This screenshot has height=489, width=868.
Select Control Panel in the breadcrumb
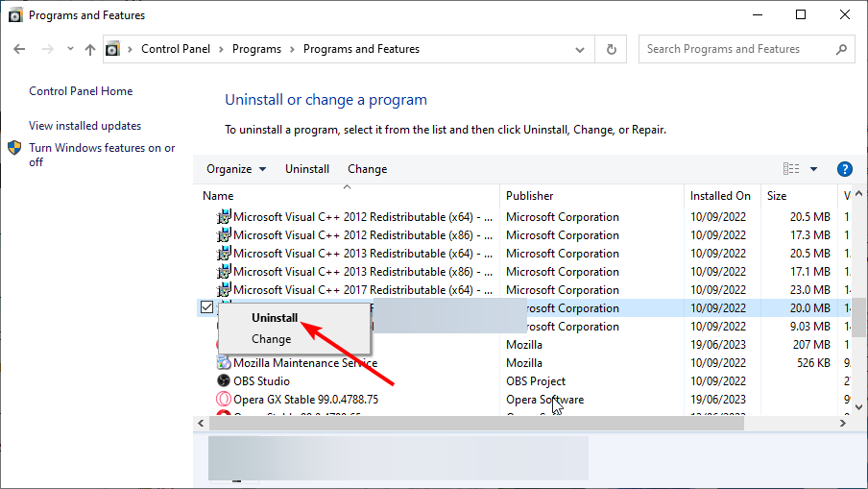(x=176, y=49)
